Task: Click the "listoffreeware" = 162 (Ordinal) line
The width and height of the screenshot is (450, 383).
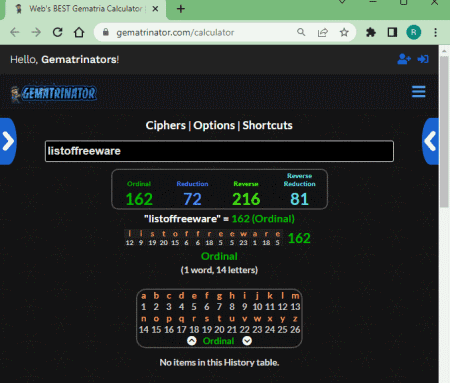Action: pos(219,219)
